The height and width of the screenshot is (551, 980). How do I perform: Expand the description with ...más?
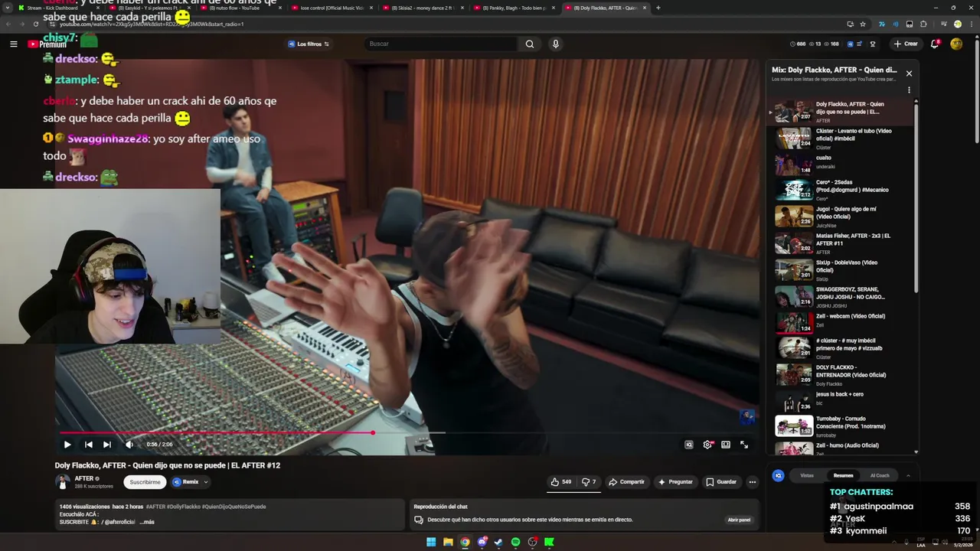tap(147, 522)
